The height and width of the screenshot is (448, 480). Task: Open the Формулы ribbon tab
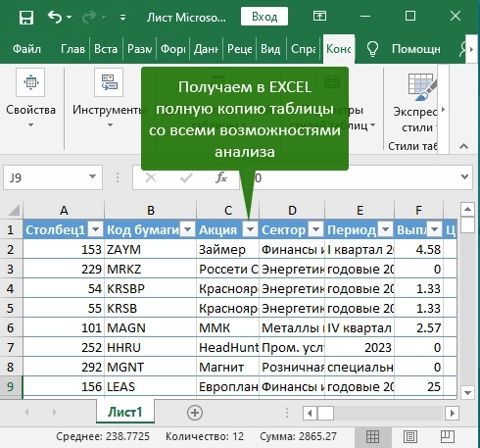[x=172, y=49]
